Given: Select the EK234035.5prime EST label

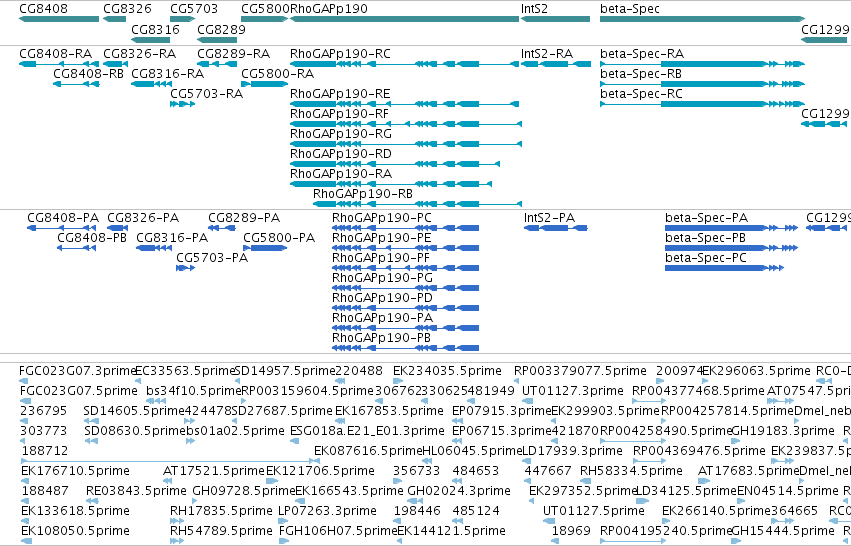Looking at the screenshot, I should pos(447,371).
